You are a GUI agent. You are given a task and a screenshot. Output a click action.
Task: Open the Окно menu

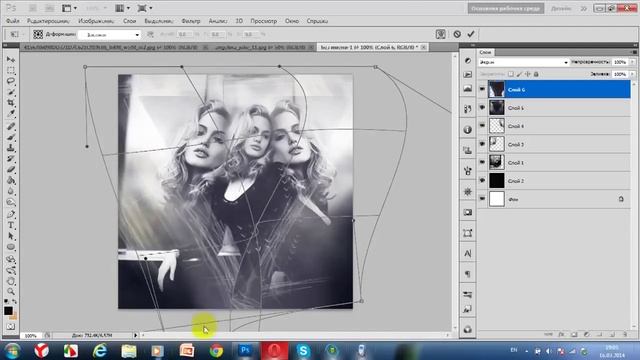click(292, 21)
